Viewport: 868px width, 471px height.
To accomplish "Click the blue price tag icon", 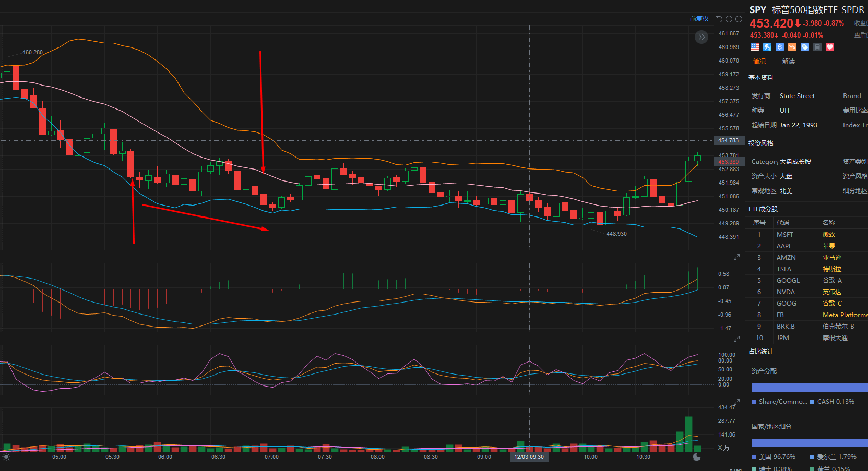I will tap(805, 47).
